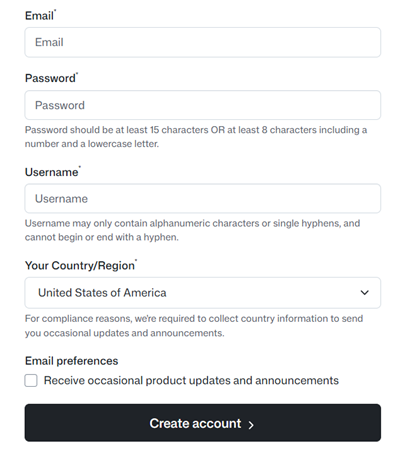Image resolution: width=400 pixels, height=453 pixels.
Task: Click the chevron arrow in the country dropdown
Action: pos(365,293)
